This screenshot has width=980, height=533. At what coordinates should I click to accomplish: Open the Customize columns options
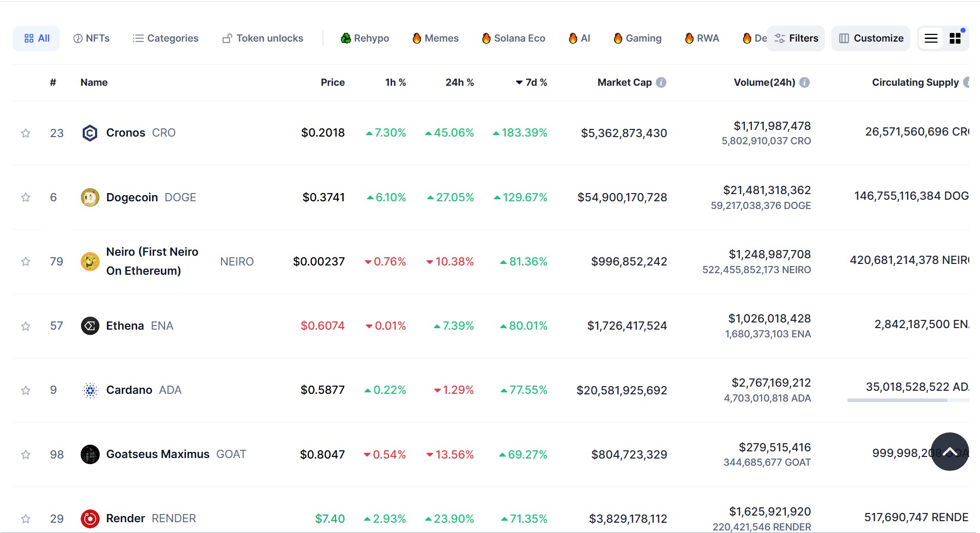pos(871,39)
